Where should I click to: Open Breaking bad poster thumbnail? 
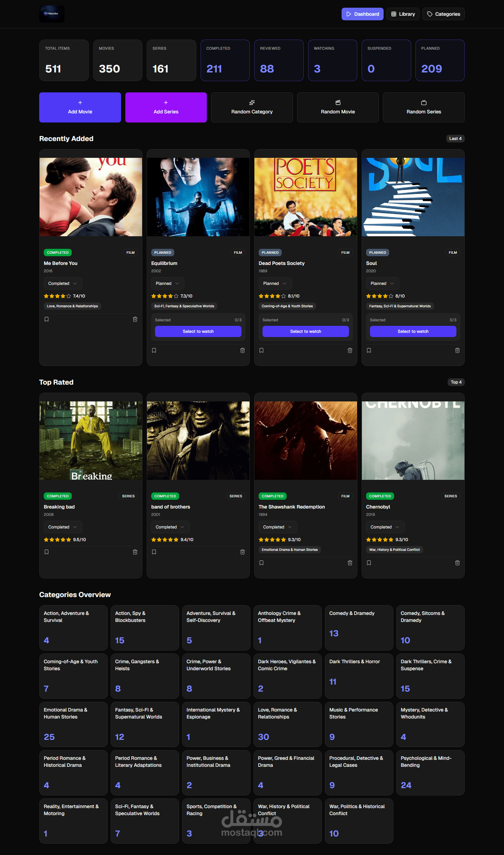[91, 441]
